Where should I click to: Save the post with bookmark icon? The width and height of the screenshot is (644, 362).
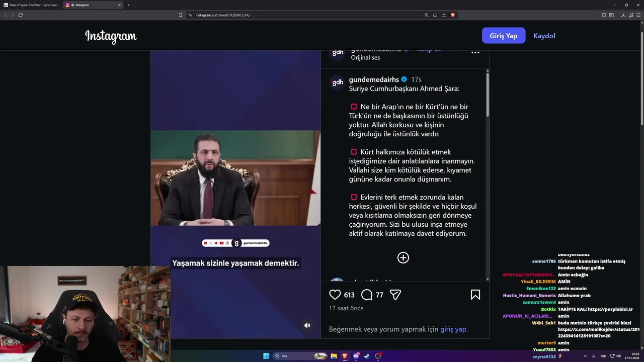[475, 295]
